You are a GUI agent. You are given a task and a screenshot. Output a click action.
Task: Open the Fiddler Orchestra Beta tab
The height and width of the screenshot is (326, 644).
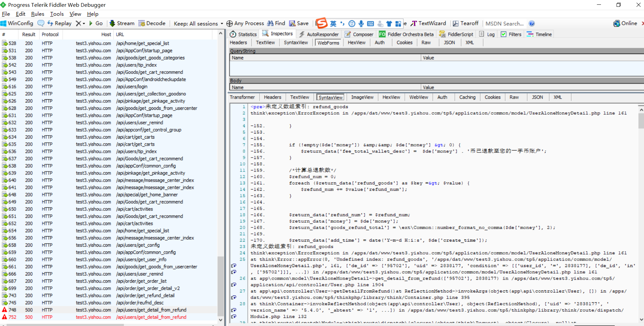coord(406,34)
